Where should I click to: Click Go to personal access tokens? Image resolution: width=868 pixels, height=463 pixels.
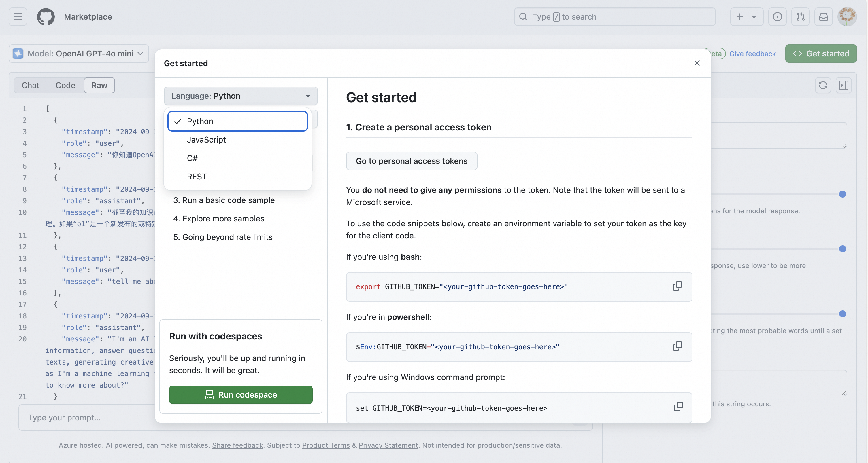[412, 161]
